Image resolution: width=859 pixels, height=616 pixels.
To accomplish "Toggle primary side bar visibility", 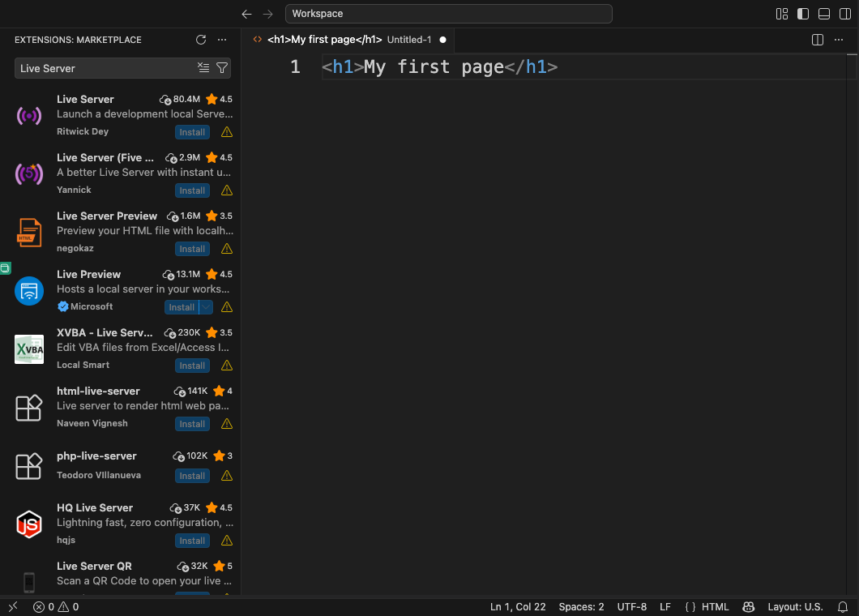I will (x=803, y=14).
